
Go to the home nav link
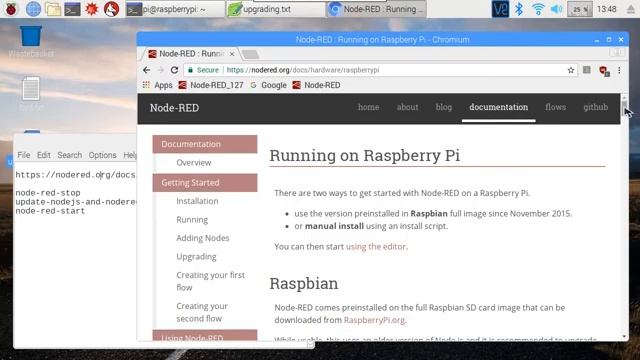[x=369, y=107]
